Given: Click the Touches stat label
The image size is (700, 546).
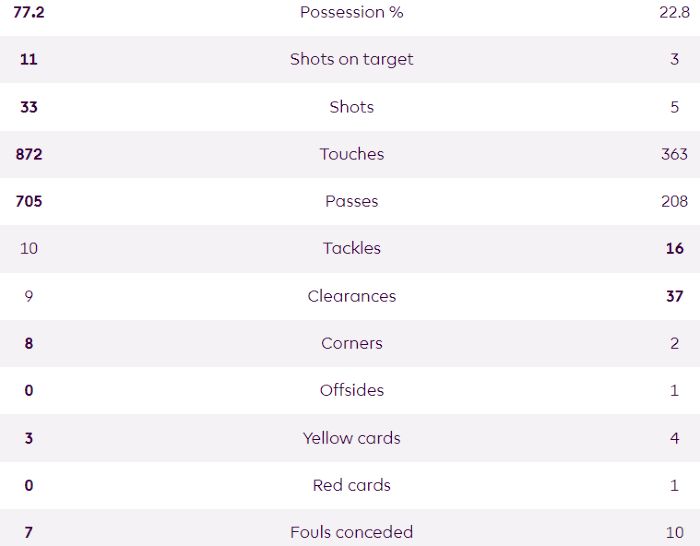Looking at the screenshot, I should click(x=351, y=154).
